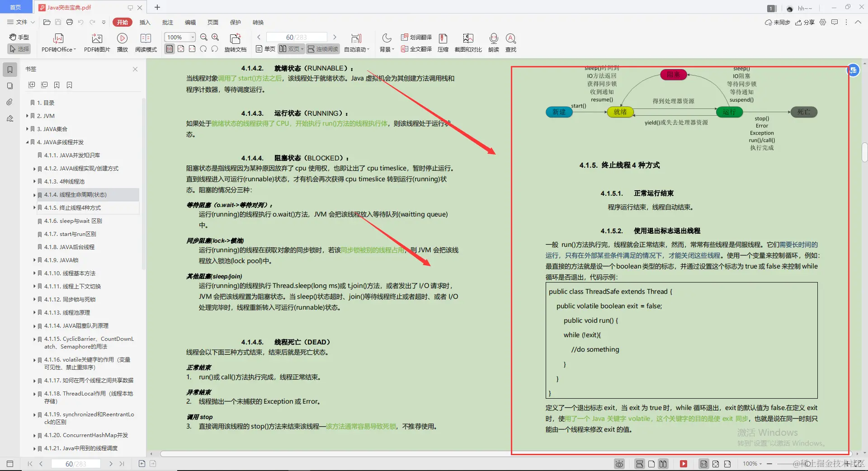The image size is (868, 471).
Task: Toggle 连续阅读 continuous reading mode
Action: tap(322, 49)
